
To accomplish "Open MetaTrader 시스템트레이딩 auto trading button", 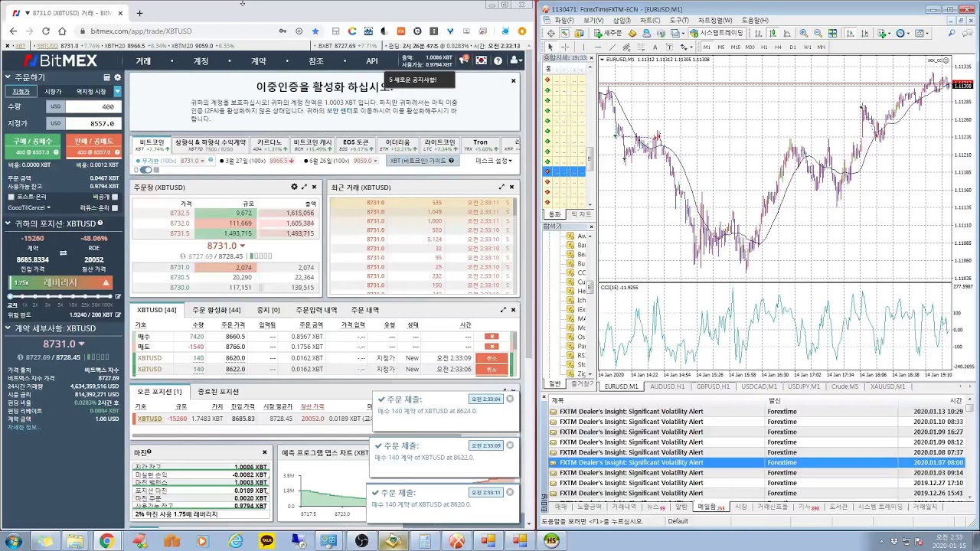I will (717, 34).
